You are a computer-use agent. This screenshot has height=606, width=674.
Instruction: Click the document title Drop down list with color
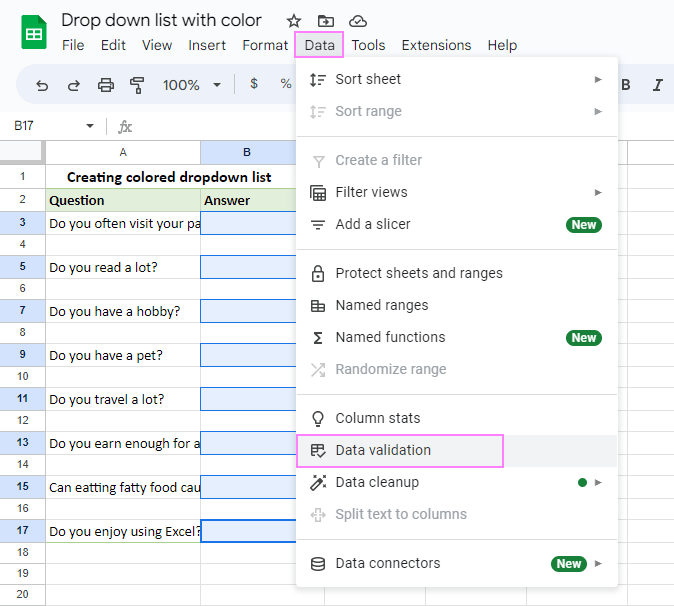pos(161,20)
